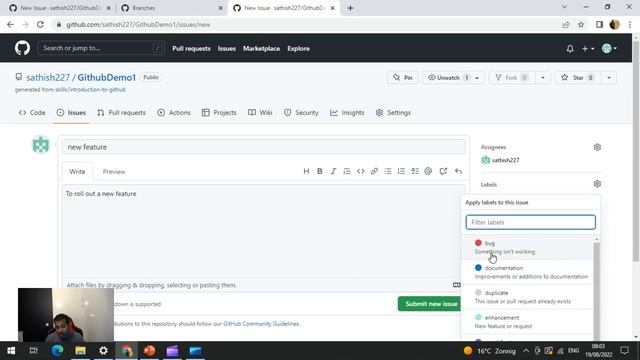Open the repository Pull requests tab
Viewport: 640px width, 360px height.
pos(121,113)
